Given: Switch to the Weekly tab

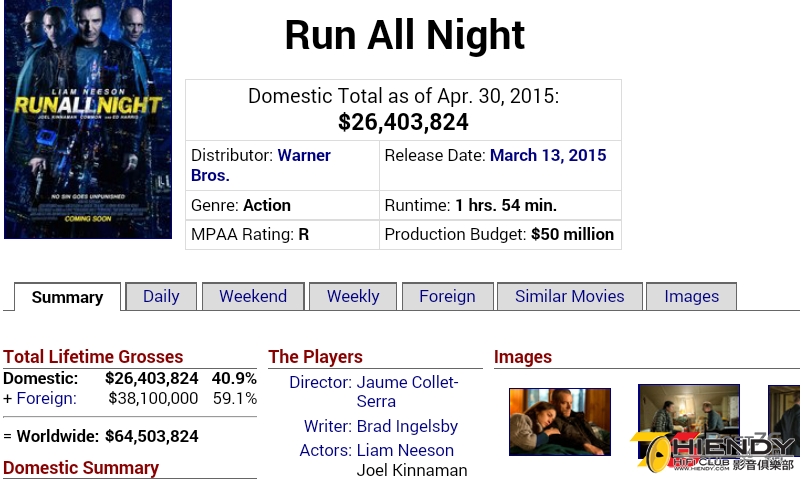Looking at the screenshot, I should click(353, 297).
